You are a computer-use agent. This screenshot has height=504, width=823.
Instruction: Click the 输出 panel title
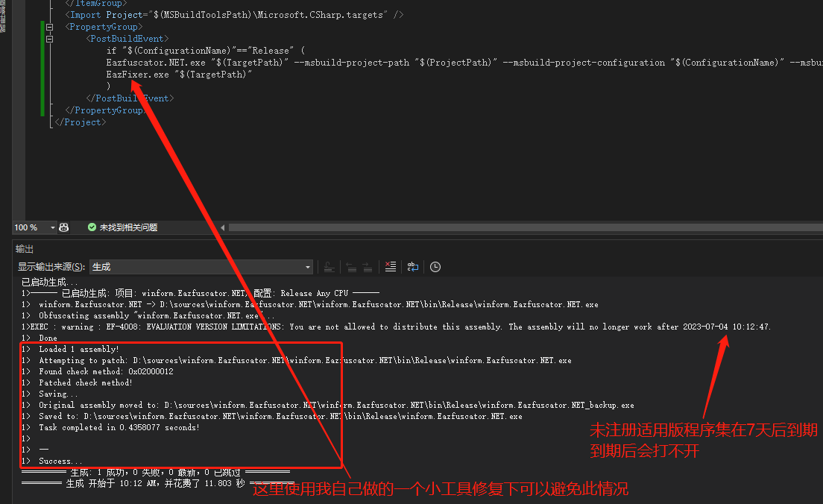(24, 249)
